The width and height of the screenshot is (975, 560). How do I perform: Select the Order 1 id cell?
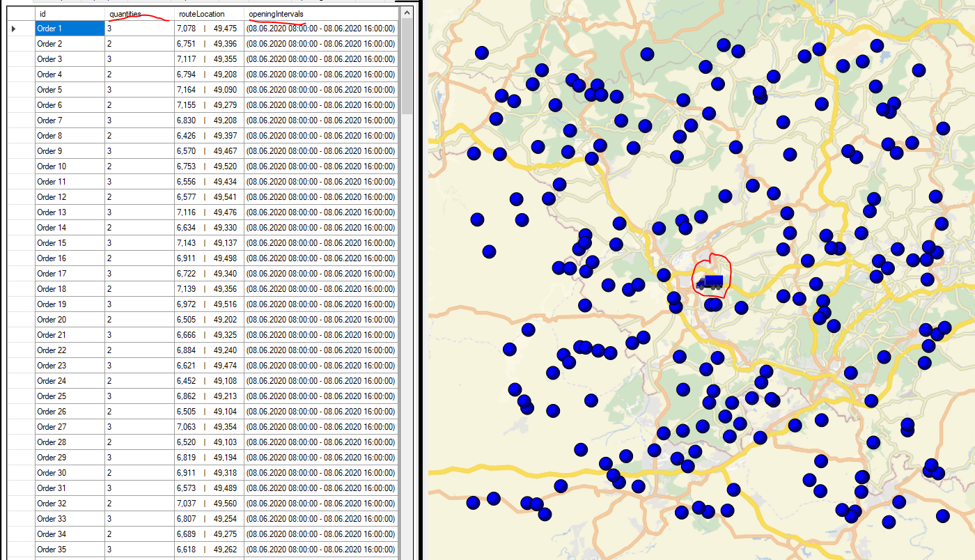pyautogui.click(x=70, y=29)
